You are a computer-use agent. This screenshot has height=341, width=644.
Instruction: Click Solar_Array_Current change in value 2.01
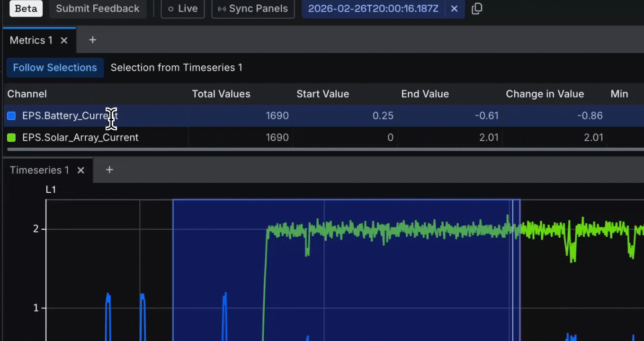click(x=593, y=137)
